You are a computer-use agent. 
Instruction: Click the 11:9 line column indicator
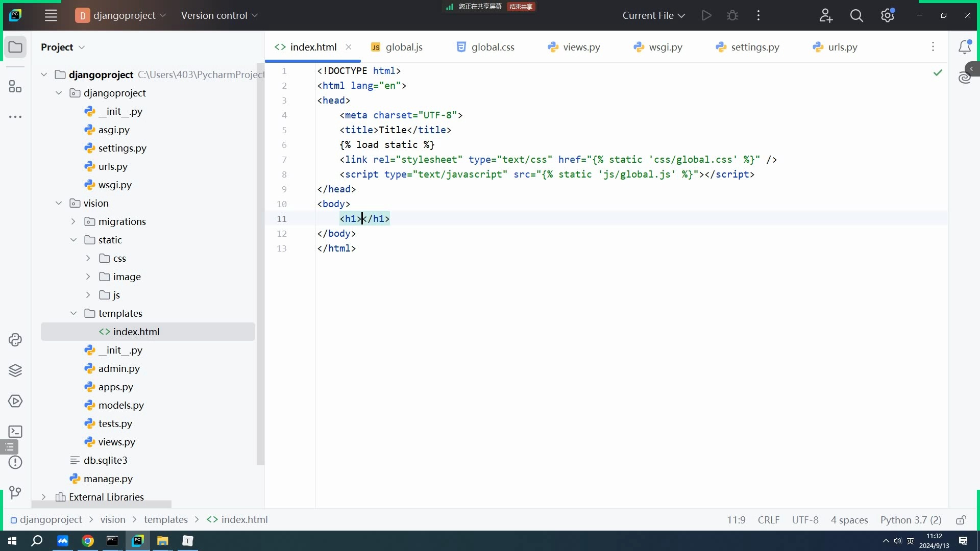pyautogui.click(x=736, y=520)
